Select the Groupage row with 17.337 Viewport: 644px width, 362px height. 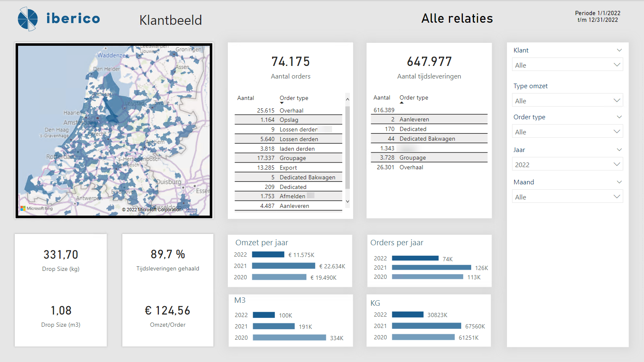[288, 158]
